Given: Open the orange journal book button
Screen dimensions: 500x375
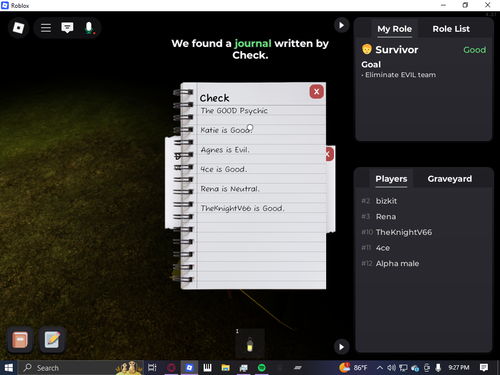Looking at the screenshot, I should pos(20,340).
